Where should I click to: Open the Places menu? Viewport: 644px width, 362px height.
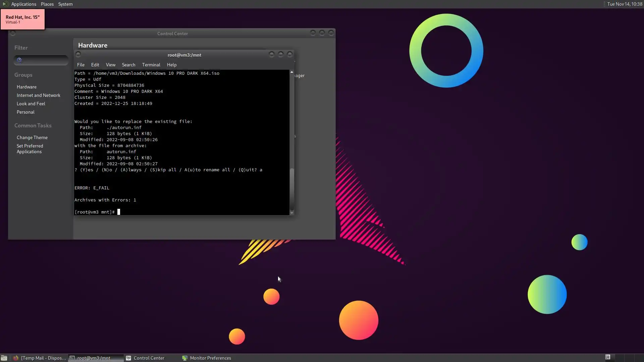47,4
